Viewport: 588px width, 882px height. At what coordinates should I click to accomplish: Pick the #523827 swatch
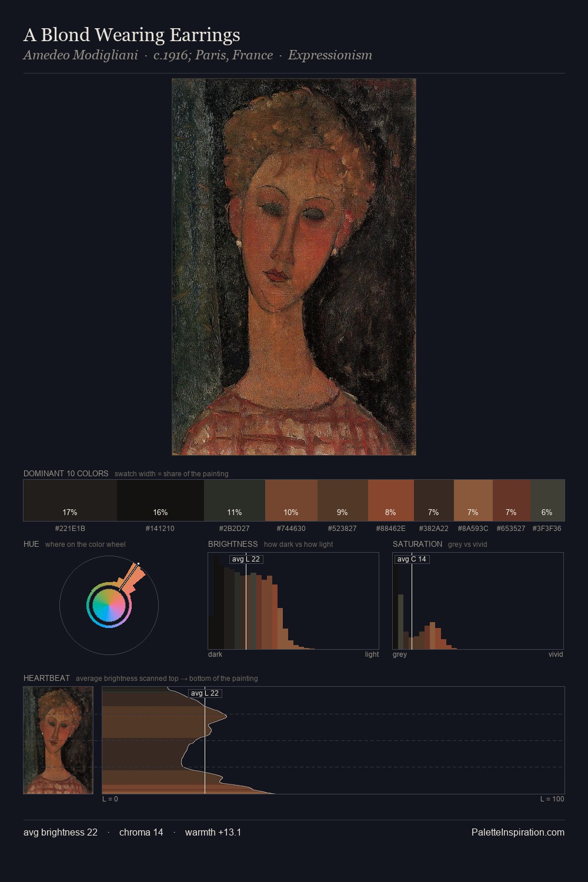click(343, 500)
